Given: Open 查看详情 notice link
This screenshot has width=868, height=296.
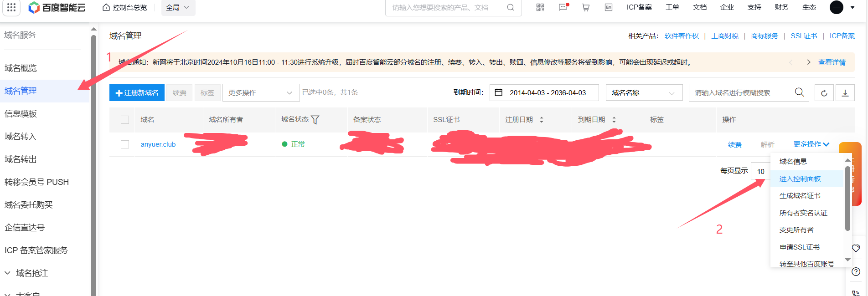Looking at the screenshot, I should pos(832,62).
